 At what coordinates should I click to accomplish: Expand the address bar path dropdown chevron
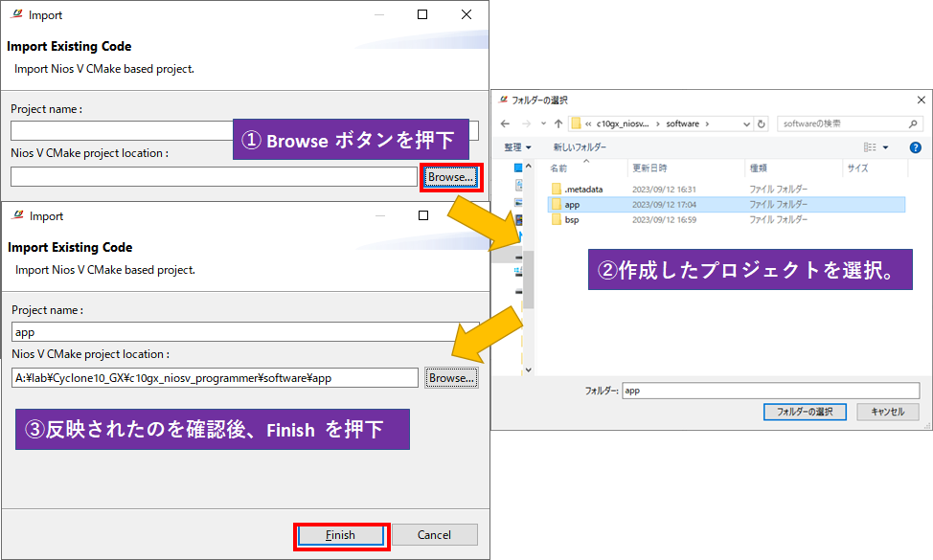tap(744, 123)
